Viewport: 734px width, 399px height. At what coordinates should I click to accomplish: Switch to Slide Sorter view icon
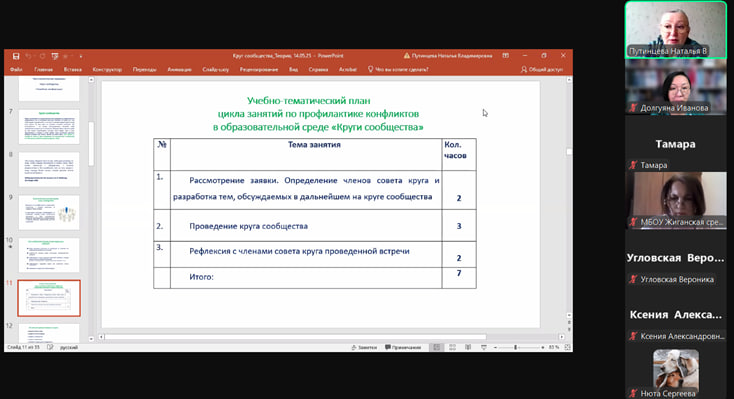coord(452,347)
